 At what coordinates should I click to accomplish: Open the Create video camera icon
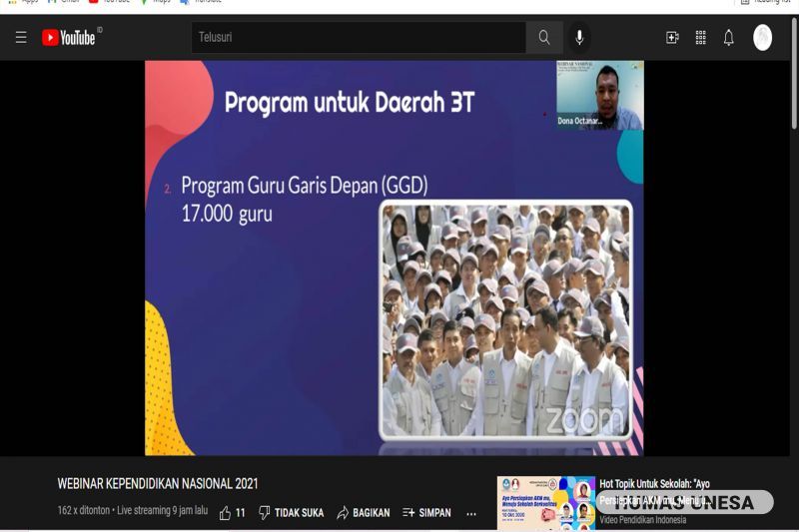[x=672, y=37]
